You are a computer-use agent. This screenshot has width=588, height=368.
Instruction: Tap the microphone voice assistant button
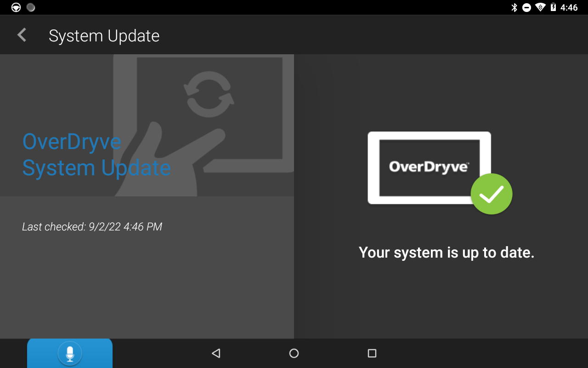[x=70, y=353]
